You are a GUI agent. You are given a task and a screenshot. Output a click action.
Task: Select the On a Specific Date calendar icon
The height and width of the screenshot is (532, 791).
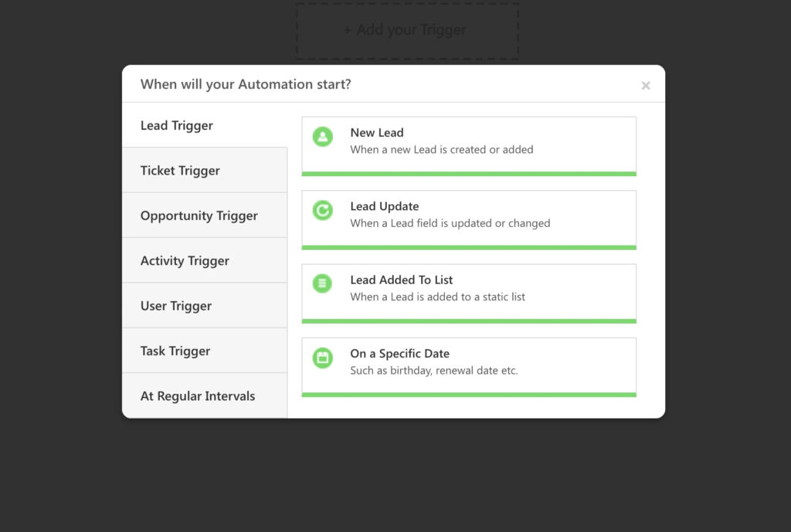click(322, 357)
